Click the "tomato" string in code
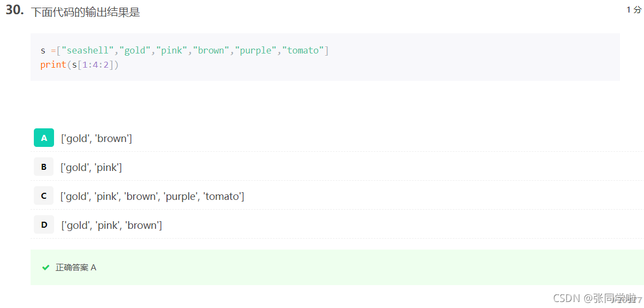 point(303,51)
